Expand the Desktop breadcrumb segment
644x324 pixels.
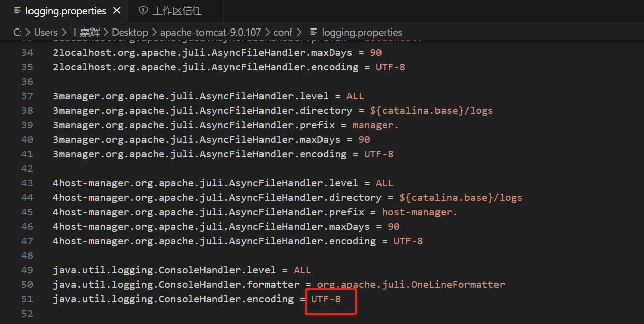point(130,32)
